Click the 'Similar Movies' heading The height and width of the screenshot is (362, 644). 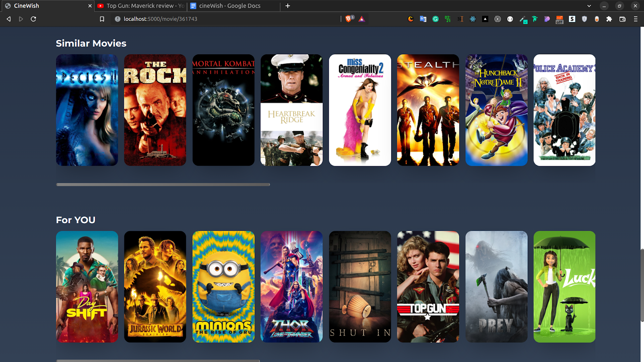[91, 43]
